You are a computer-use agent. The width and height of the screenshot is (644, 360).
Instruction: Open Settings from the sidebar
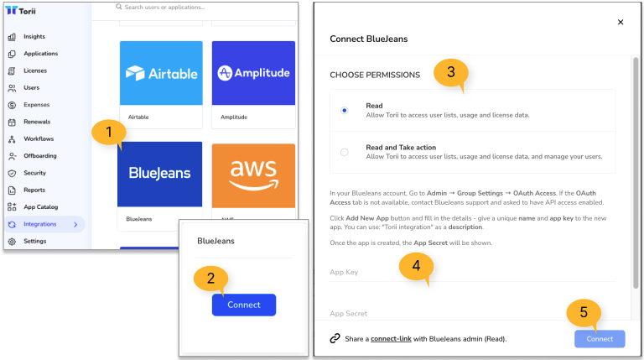(35, 241)
